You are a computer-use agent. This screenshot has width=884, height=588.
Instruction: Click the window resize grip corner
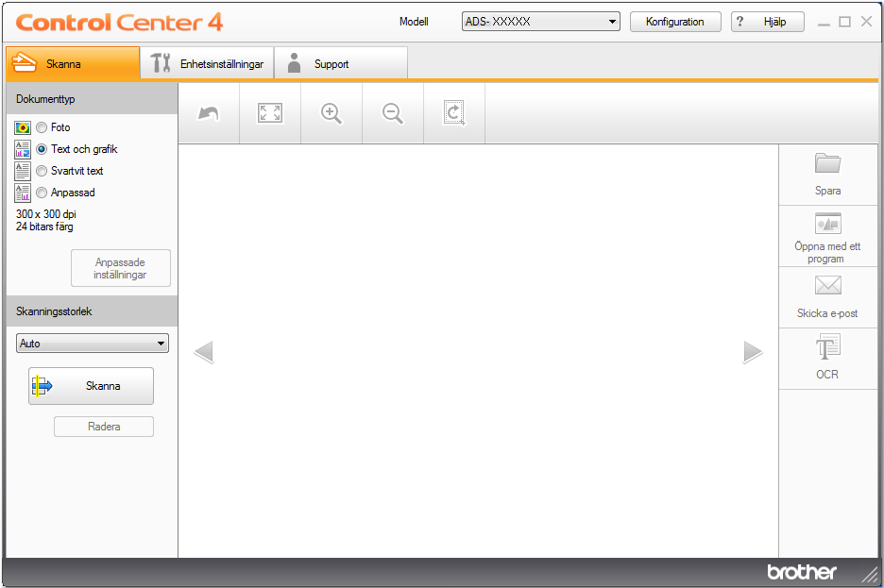(871, 574)
